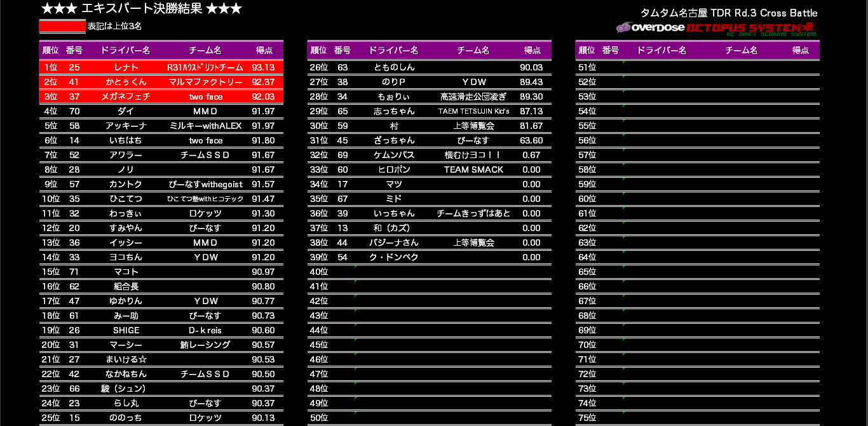Click team name 鮪レーシング
The height and width of the screenshot is (426, 868).
coord(205,345)
